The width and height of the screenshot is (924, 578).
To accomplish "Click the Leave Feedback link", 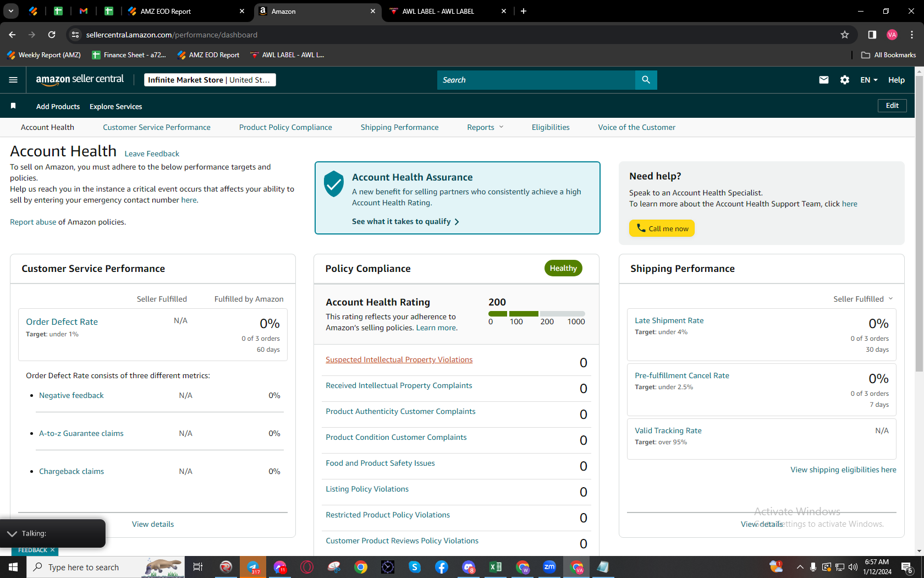I will point(152,154).
